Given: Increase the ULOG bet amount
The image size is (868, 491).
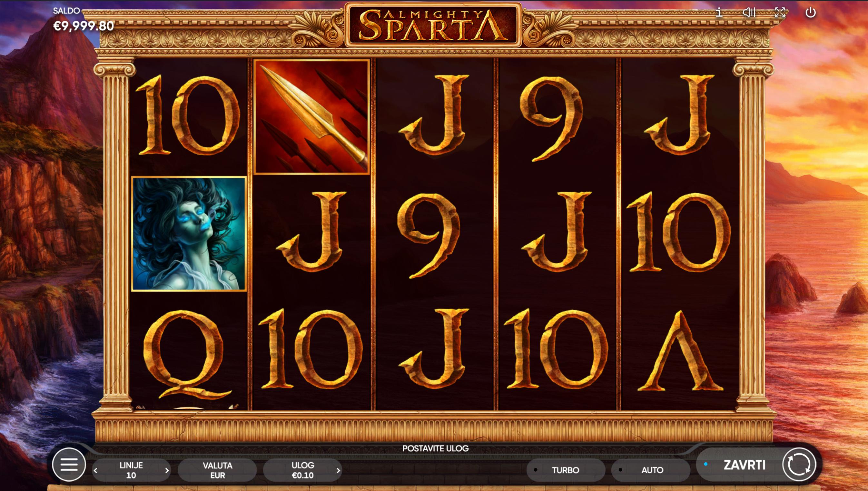Looking at the screenshot, I should [338, 470].
